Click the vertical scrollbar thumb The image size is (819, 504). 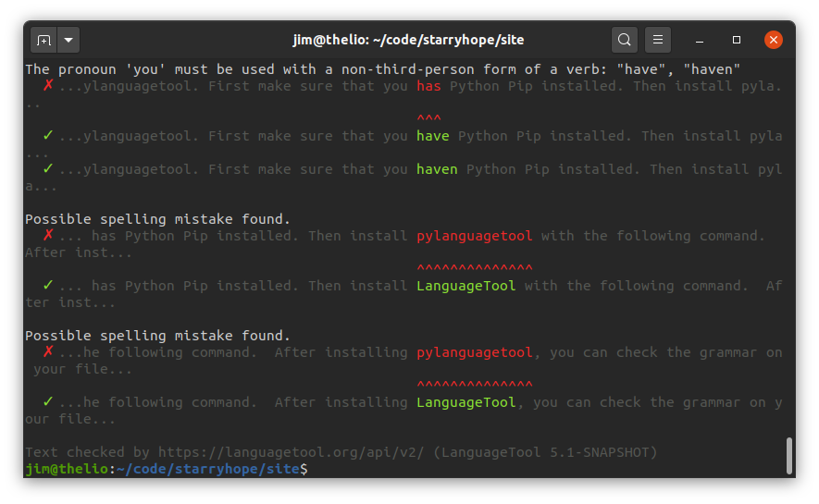pos(788,455)
